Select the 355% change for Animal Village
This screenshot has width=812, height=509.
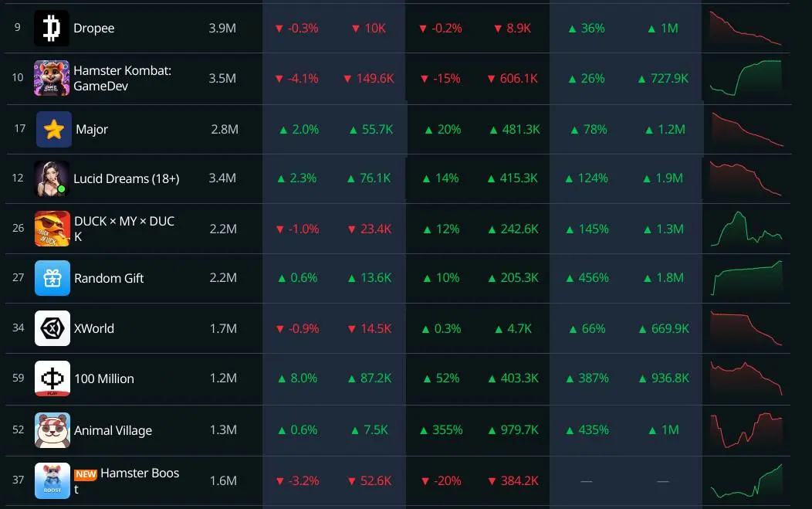(x=442, y=430)
